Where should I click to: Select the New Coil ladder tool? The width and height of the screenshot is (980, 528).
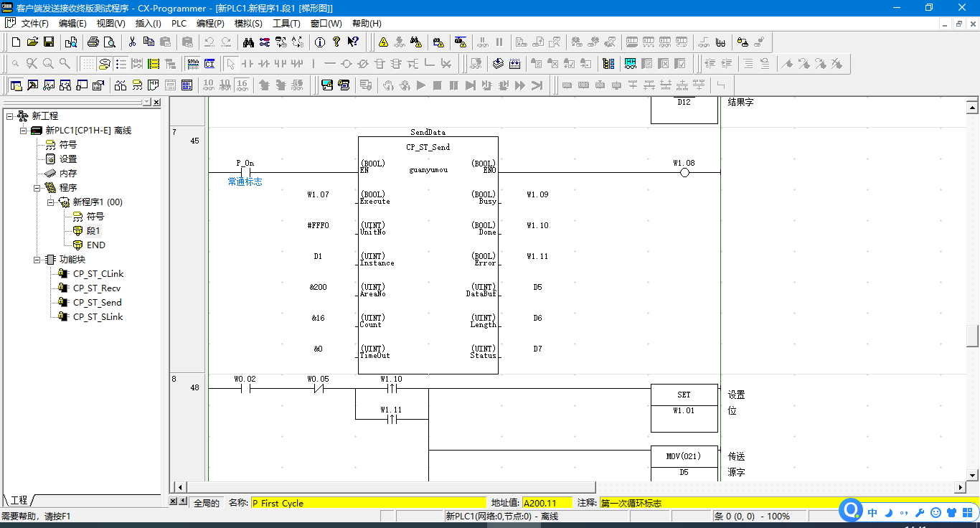(346, 64)
